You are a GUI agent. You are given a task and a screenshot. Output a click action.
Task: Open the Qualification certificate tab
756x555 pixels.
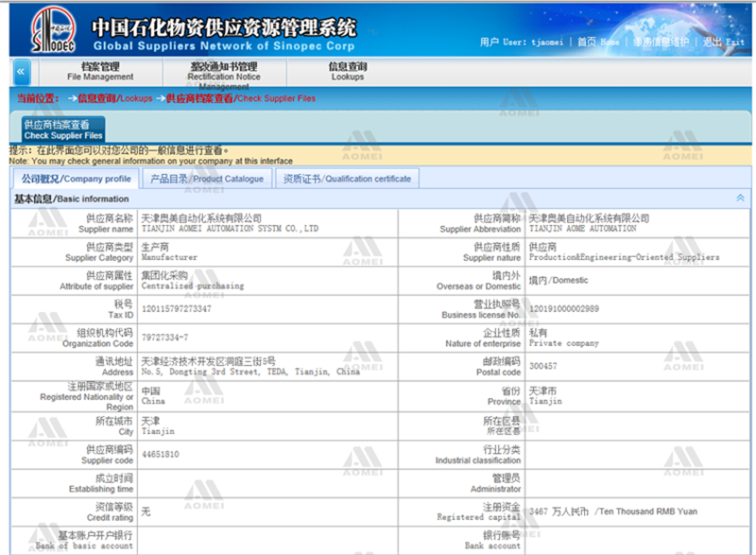coord(347,179)
